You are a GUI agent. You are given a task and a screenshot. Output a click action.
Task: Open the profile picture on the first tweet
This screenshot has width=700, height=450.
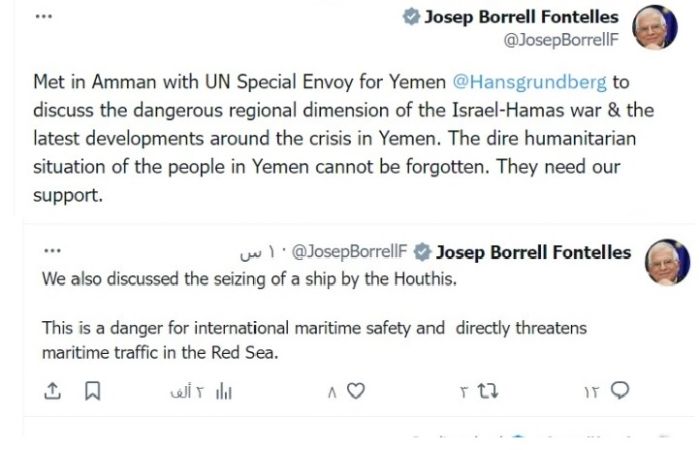click(x=655, y=28)
